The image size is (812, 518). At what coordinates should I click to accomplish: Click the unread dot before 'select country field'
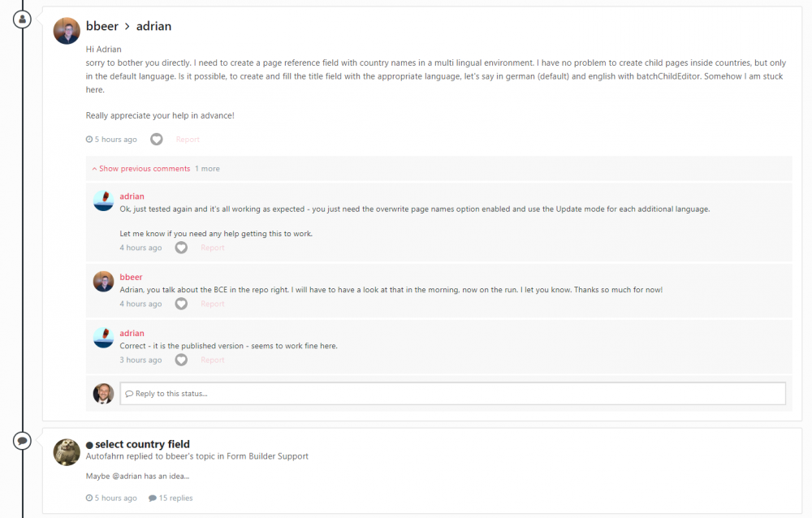pos(89,445)
